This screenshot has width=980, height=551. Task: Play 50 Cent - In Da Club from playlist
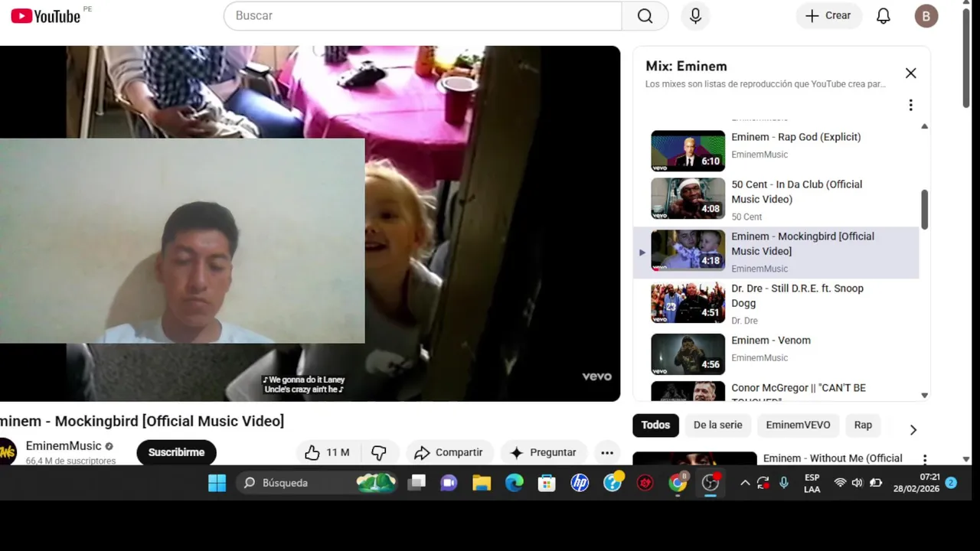[x=797, y=191]
